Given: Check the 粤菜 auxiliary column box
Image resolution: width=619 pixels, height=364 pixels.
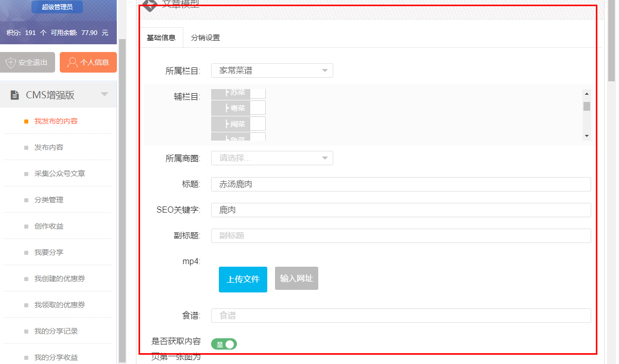Looking at the screenshot, I should [x=257, y=108].
